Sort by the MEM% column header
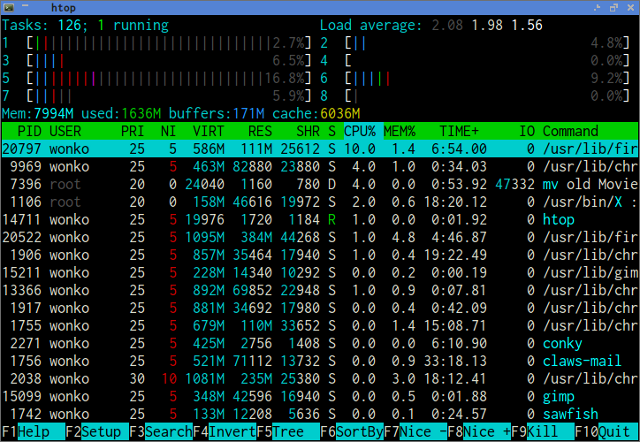The height and width of the screenshot is (442, 640). (400, 131)
